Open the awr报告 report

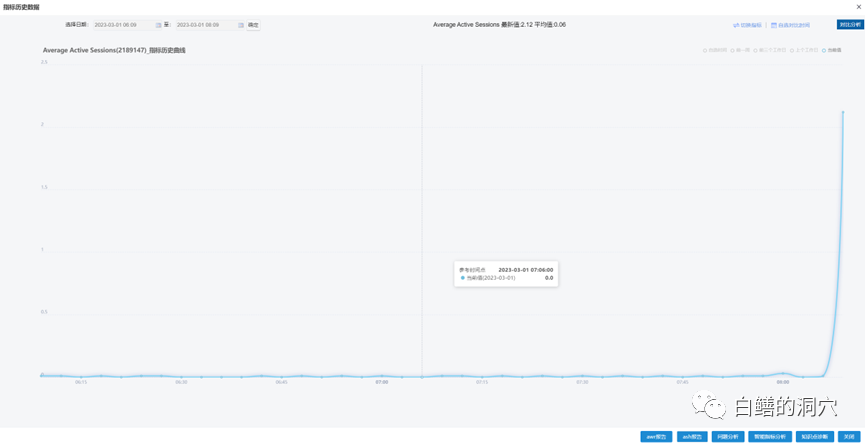[x=656, y=437]
